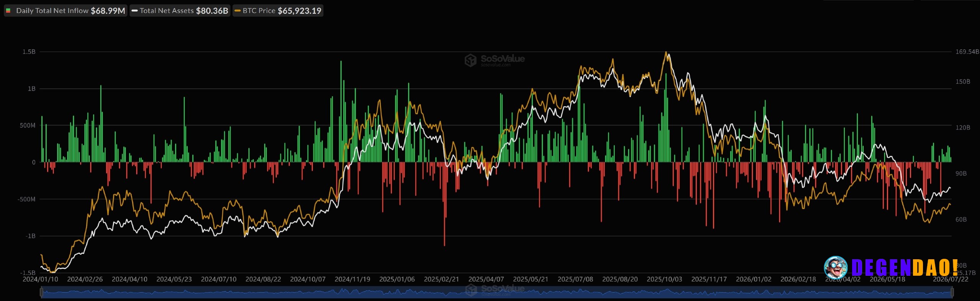Viewport: 980px width, 301px height.
Task: Click the 1B left axis label
Action: pyautogui.click(x=31, y=88)
